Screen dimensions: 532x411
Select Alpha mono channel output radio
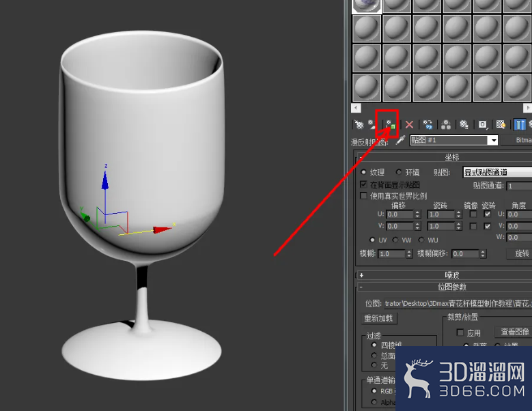[374, 402]
